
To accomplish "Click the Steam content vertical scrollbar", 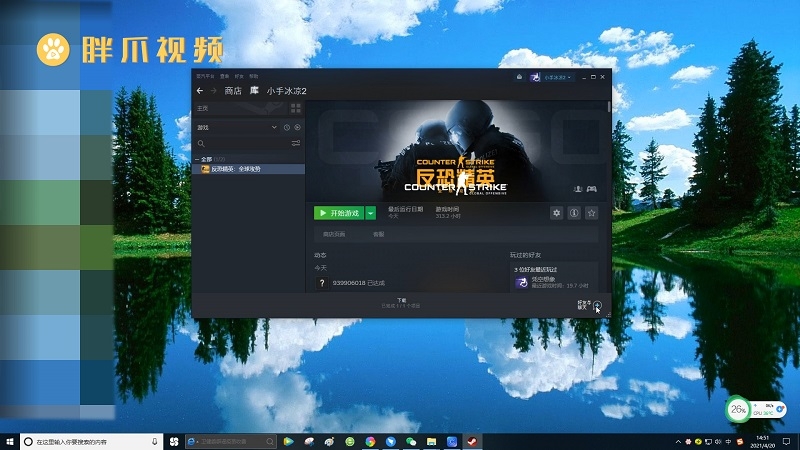I will click(x=609, y=107).
